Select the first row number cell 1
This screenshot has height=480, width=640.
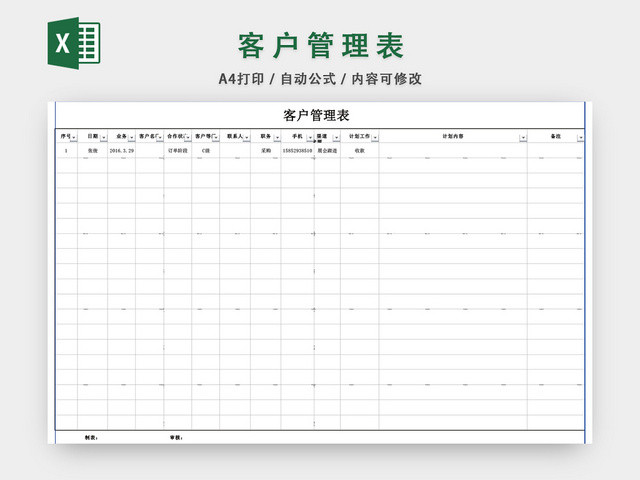(66, 151)
